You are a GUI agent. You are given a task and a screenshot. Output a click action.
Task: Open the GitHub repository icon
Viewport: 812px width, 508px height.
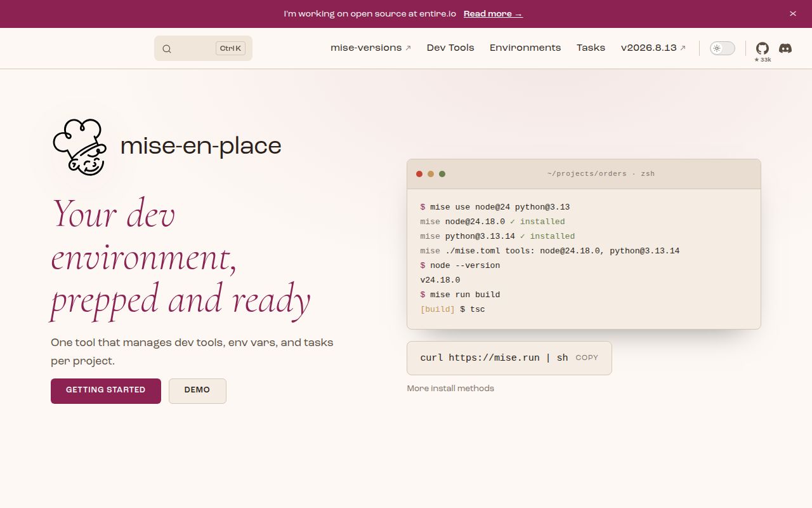point(763,48)
